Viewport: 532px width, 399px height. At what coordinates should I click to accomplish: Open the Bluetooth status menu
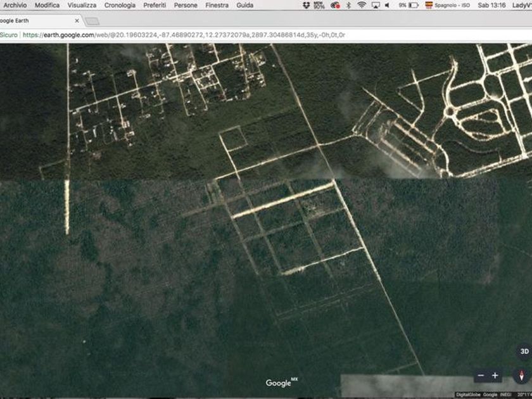click(348, 5)
